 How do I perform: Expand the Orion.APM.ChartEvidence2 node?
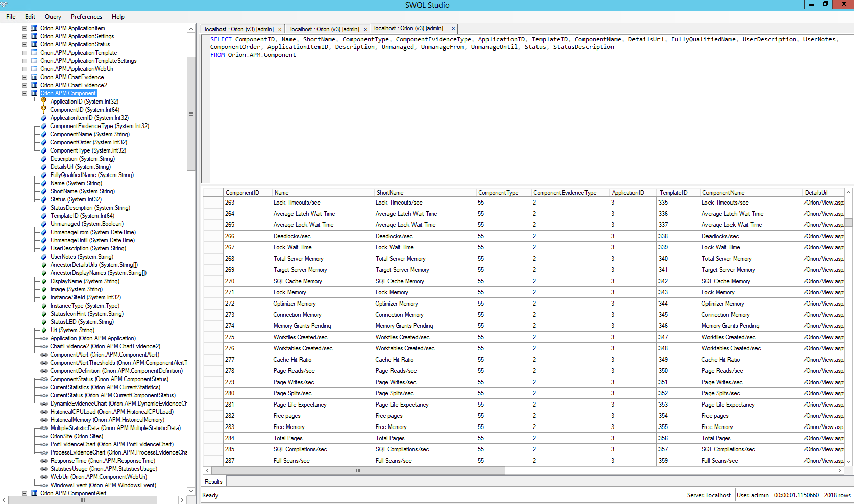coord(25,85)
